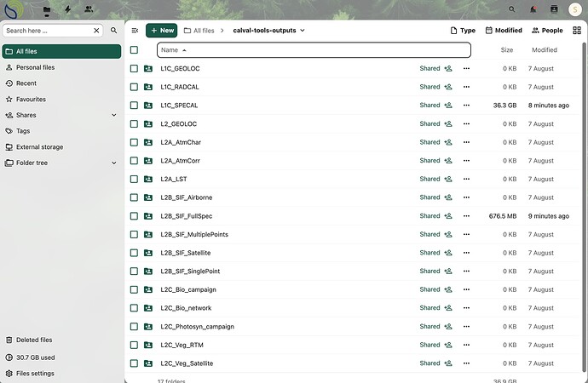The height and width of the screenshot is (383, 588).
Task: Open the People filter dropdown
Action: point(547,31)
